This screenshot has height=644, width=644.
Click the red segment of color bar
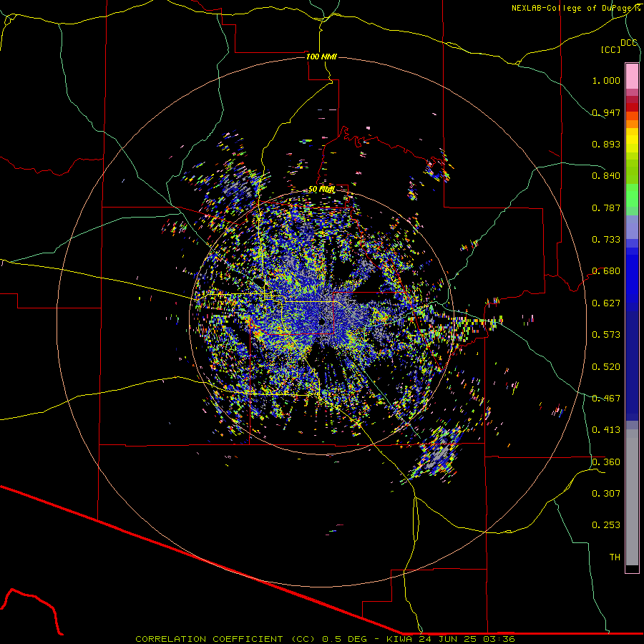632,107
